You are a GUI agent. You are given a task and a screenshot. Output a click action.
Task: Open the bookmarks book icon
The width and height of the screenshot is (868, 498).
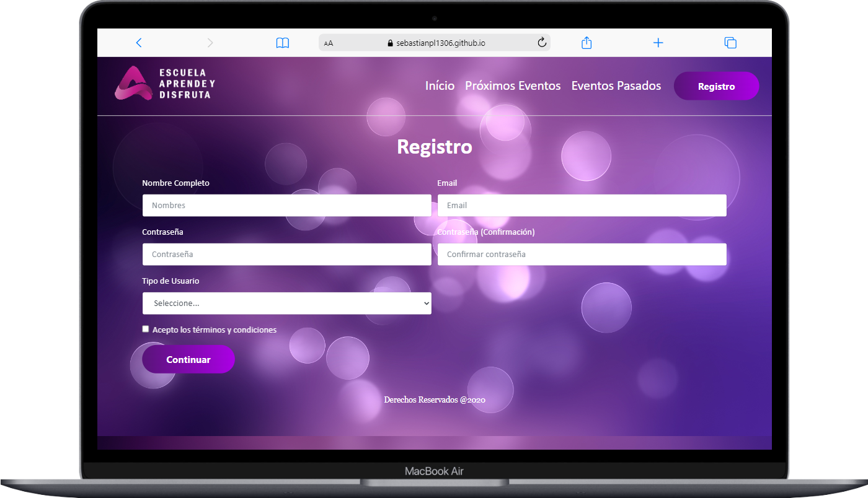tap(283, 43)
